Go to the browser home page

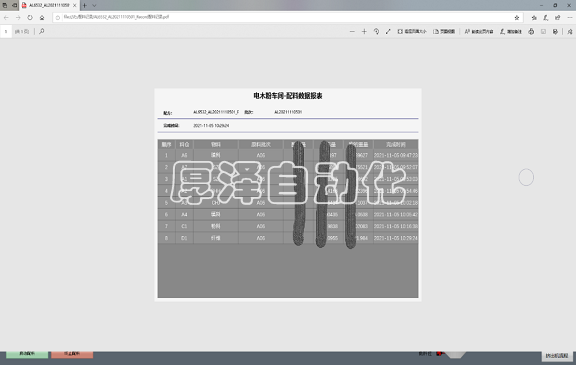click(42, 17)
